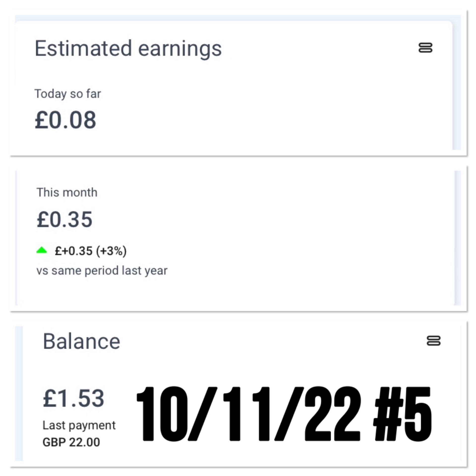The height and width of the screenshot is (476, 476).
Task: Click the Estimated earnings heading
Action: pos(128,48)
